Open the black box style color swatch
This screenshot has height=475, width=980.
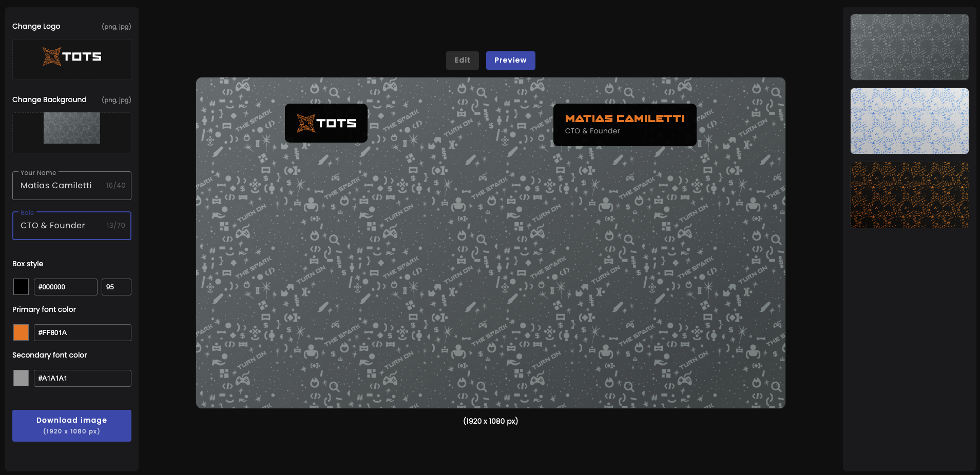(21, 287)
